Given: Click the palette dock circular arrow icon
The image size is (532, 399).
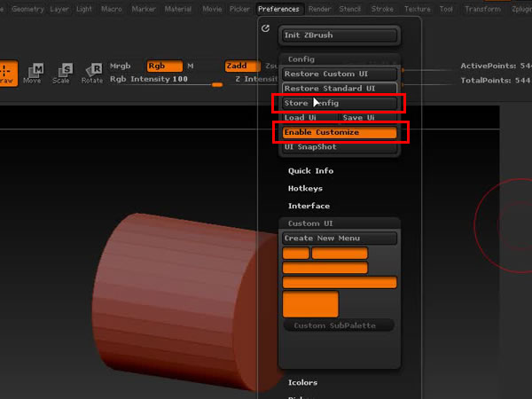Looking at the screenshot, I should tap(265, 28).
